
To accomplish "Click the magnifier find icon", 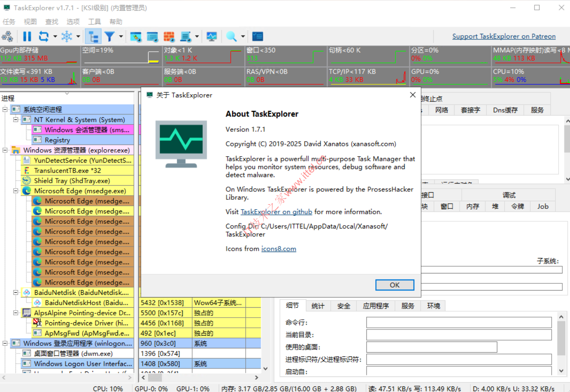I will click(231, 37).
